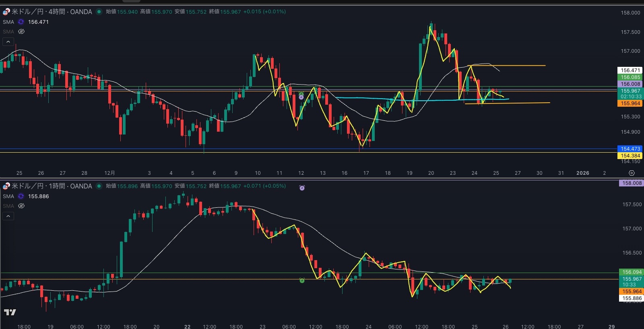Screen dimensions: 644x329
Task: Open chart settings hexagon icon on time axis
Action: [x=632, y=173]
